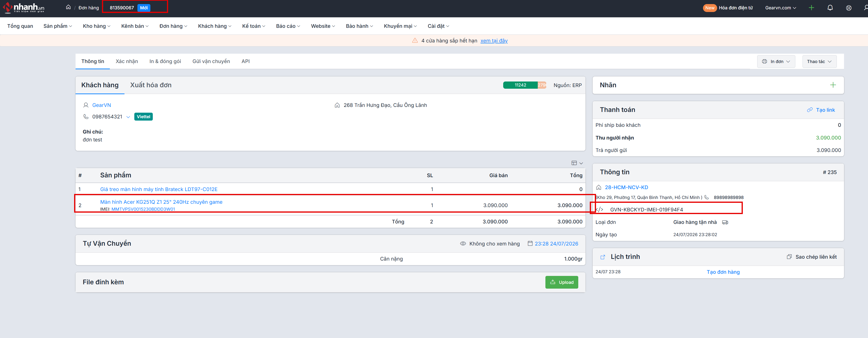Open the GearVN customer link
The image size is (868, 338).
pos(101,105)
